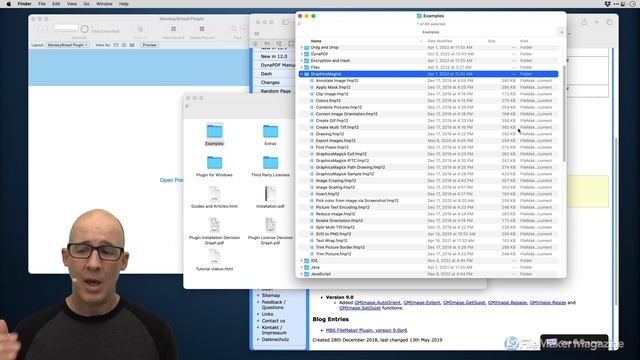Viewport: 640px width, 360px height.
Task: Click the Find magnifier in FileMaker toolbar
Action: coord(234,29)
